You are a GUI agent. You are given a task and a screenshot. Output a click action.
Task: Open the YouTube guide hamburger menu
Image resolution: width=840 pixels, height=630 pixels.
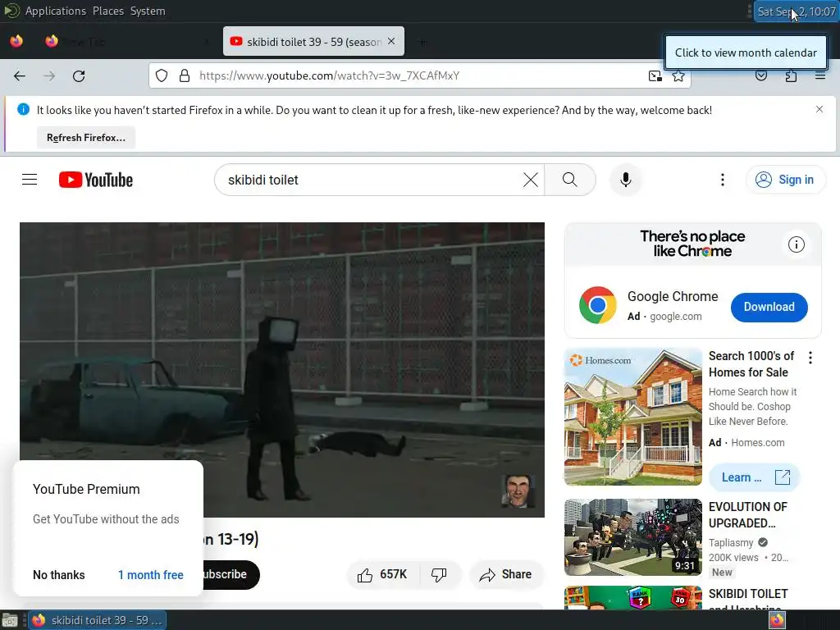click(x=30, y=180)
